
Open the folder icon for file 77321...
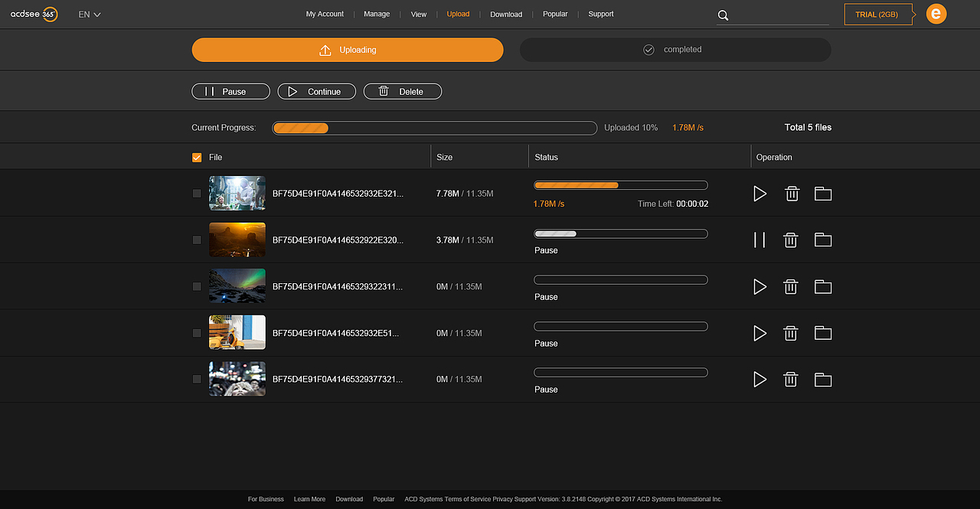coord(823,379)
